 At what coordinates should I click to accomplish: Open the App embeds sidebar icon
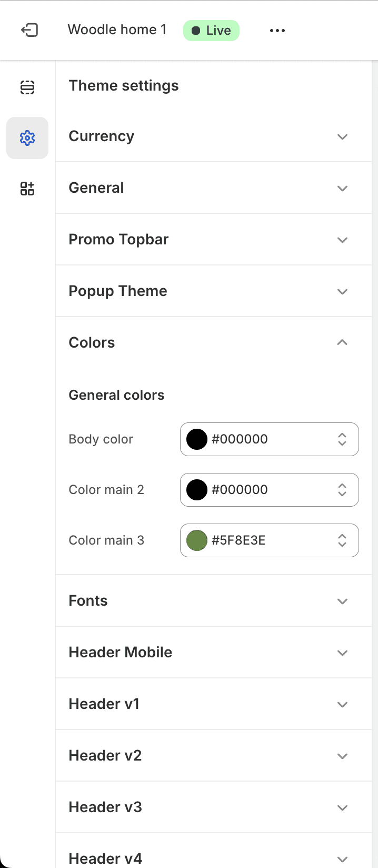(x=27, y=189)
